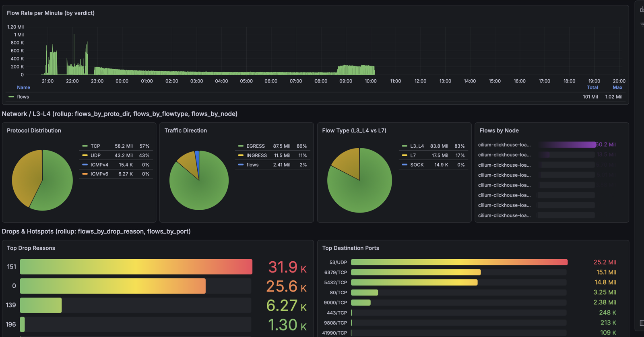Viewport: 644px width, 337px height.
Task: Click the 101 Mil total flows value
Action: click(590, 97)
